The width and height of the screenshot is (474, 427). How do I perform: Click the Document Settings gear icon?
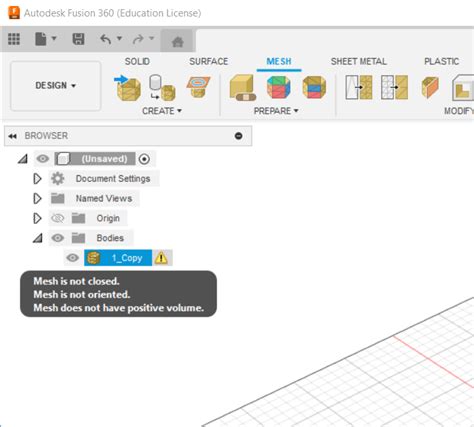tap(58, 179)
